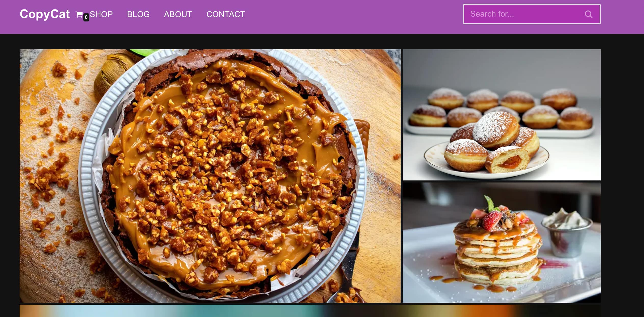Open the CONTACT page link
Viewport: 644px width, 317px height.
click(226, 14)
